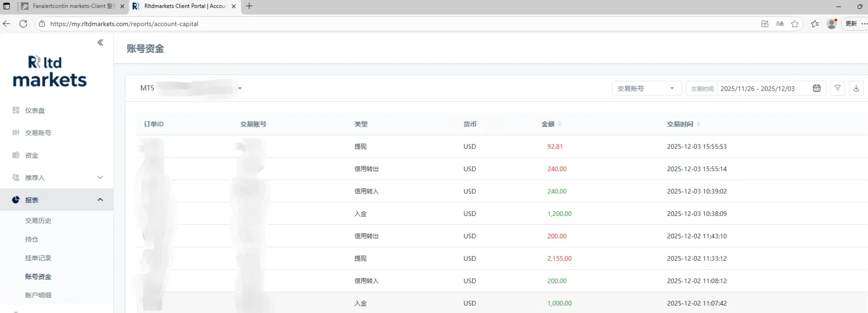Image resolution: width=868 pixels, height=313 pixels.
Task: Sort table by 金额 column arrows
Action: [560, 124]
